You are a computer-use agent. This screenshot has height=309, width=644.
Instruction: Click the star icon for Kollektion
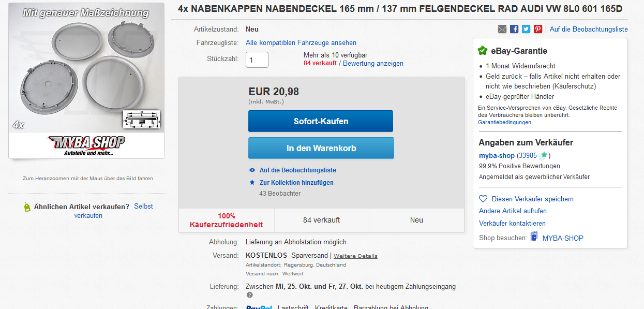click(x=252, y=182)
